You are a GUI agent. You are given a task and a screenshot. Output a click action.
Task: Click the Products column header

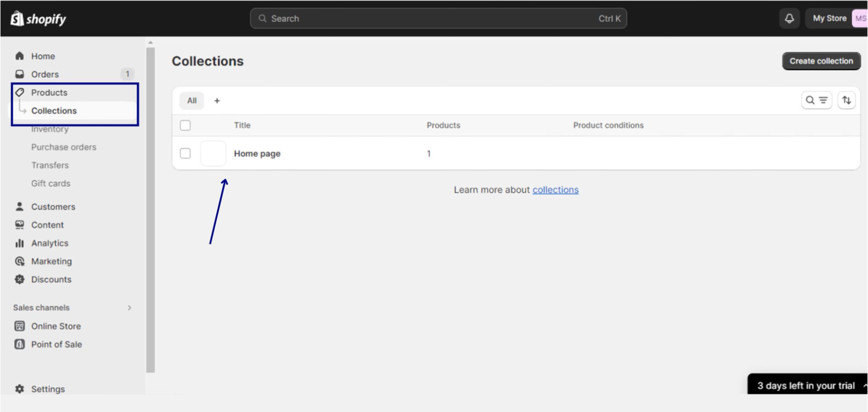[443, 125]
